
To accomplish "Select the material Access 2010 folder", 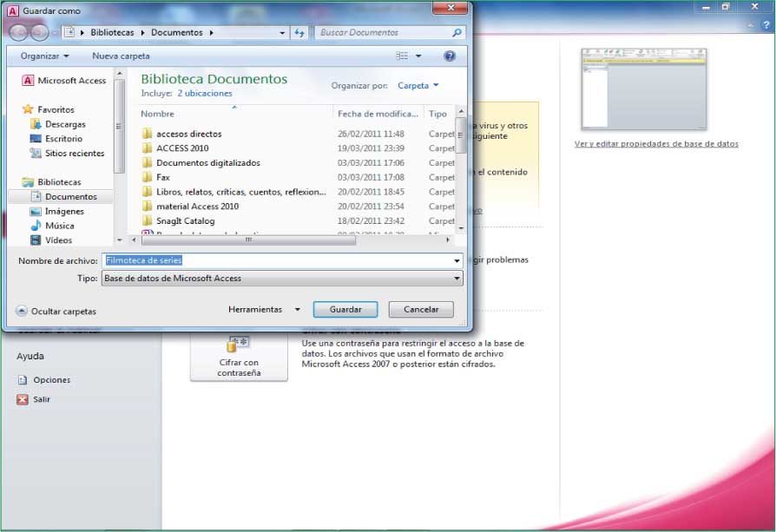I will [x=191, y=207].
